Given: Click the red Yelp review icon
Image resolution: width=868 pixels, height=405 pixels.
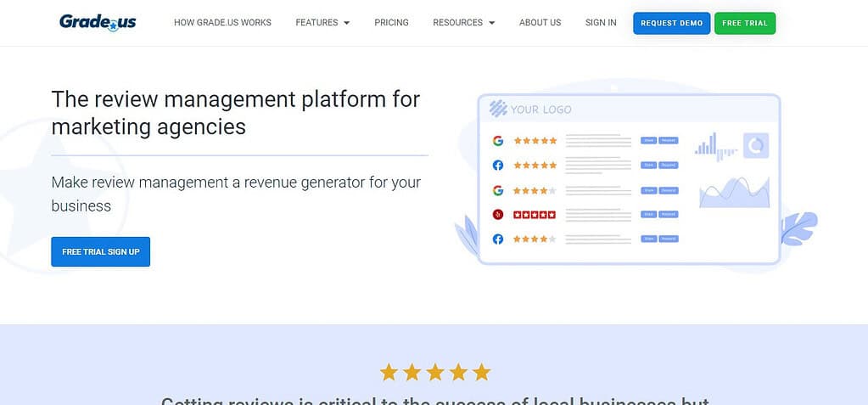Looking at the screenshot, I should click(x=498, y=215).
